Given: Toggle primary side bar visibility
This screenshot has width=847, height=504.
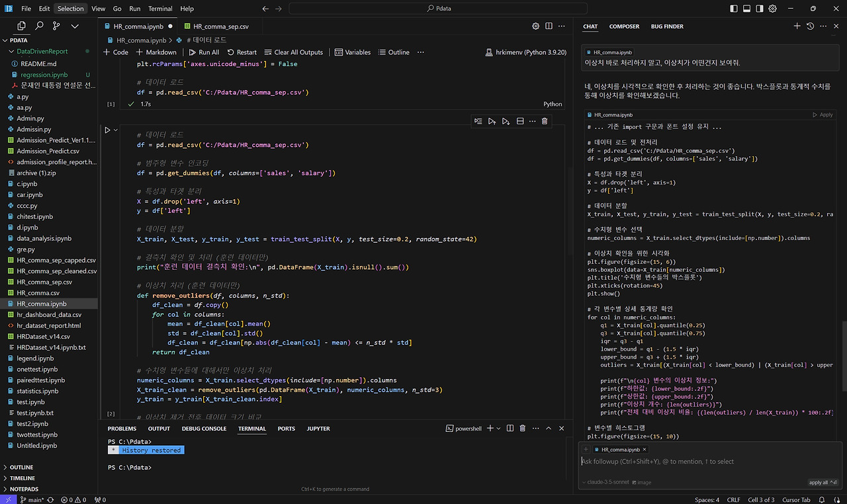Looking at the screenshot, I should [x=733, y=9].
